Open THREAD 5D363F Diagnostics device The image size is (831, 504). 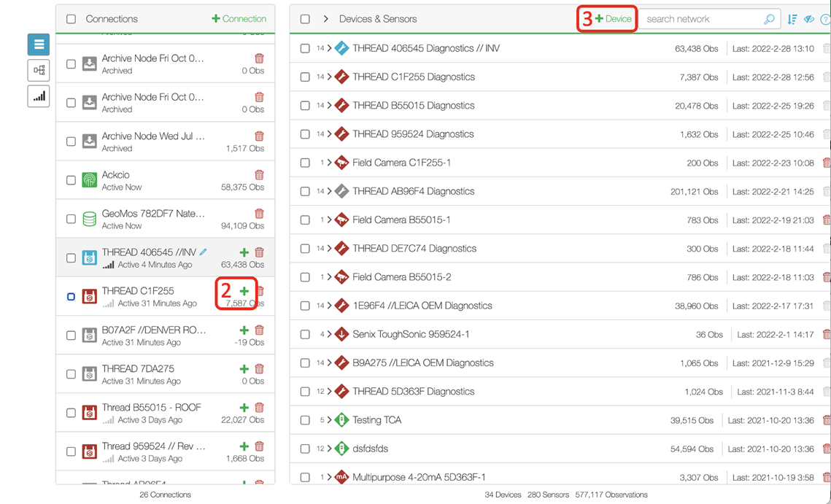click(x=414, y=392)
